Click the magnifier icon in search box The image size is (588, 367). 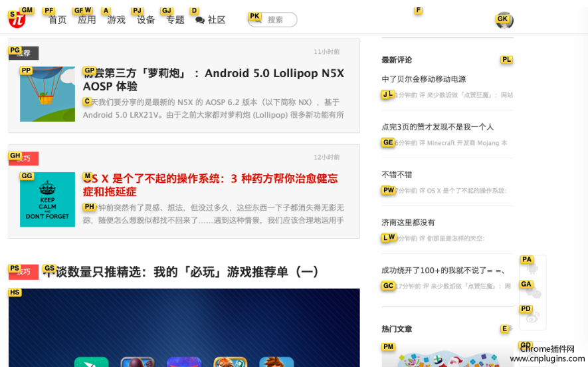pos(258,20)
